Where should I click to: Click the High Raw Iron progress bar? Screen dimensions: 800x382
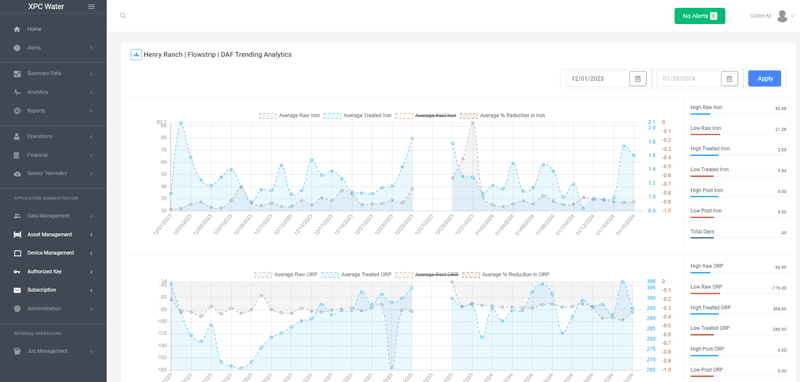coord(700,114)
